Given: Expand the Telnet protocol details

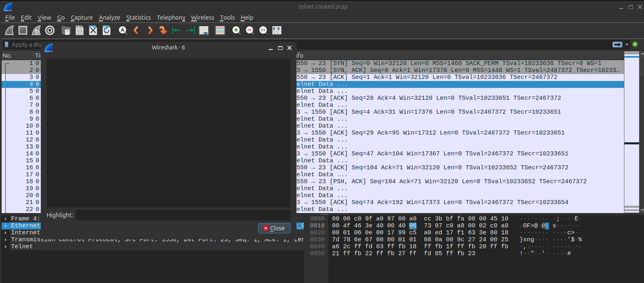Looking at the screenshot, I should click(6, 247).
